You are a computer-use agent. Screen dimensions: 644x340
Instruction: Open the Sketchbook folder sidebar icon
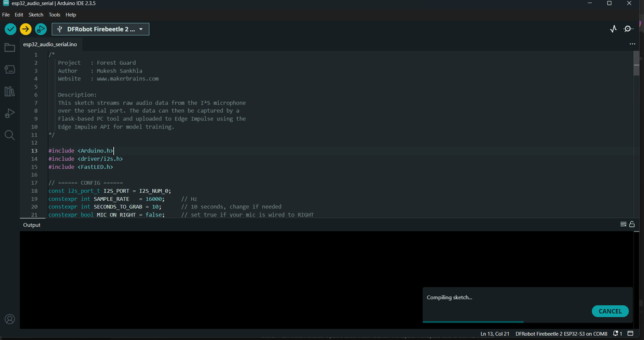(9, 48)
